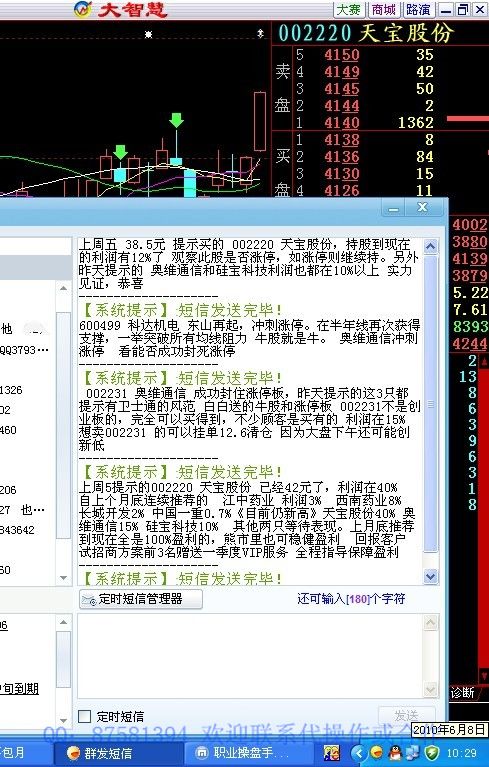Click the 还可输入[180]个字符 counter text
Image resolution: width=489 pixels, height=767 pixels.
pyautogui.click(x=351, y=599)
